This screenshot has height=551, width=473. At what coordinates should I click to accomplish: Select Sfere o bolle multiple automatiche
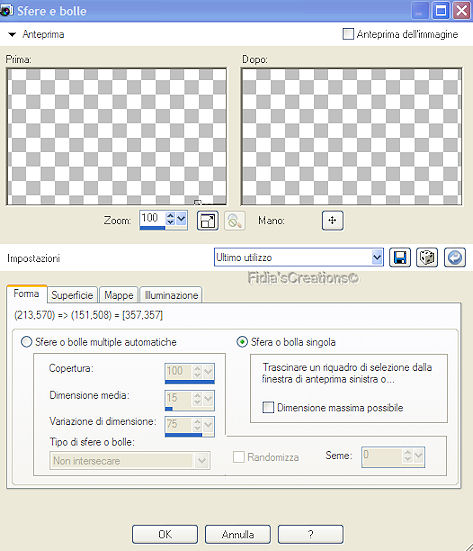pyautogui.click(x=27, y=342)
